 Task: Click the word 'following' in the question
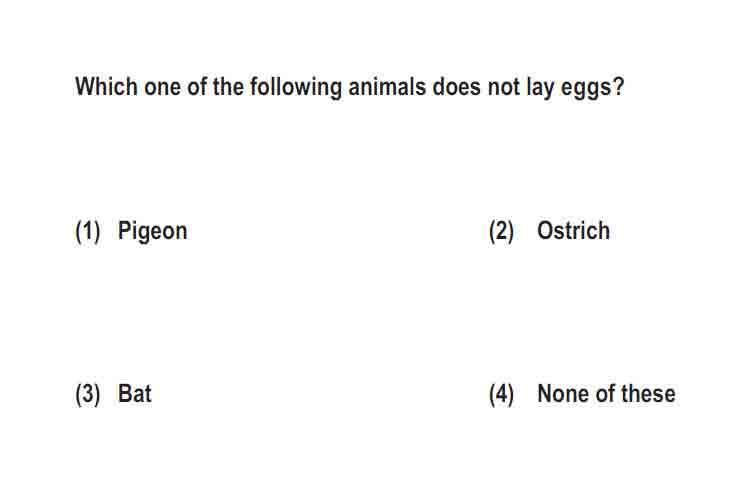[x=296, y=88]
